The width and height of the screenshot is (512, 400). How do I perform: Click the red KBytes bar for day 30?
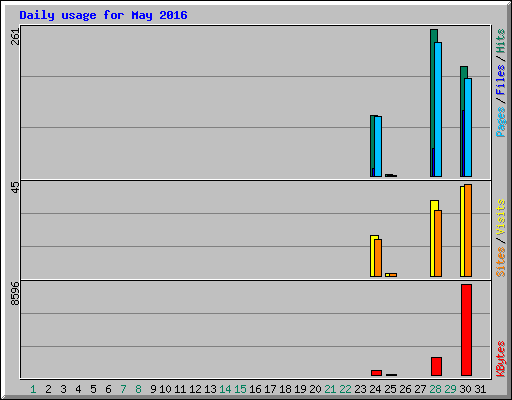(x=466, y=330)
